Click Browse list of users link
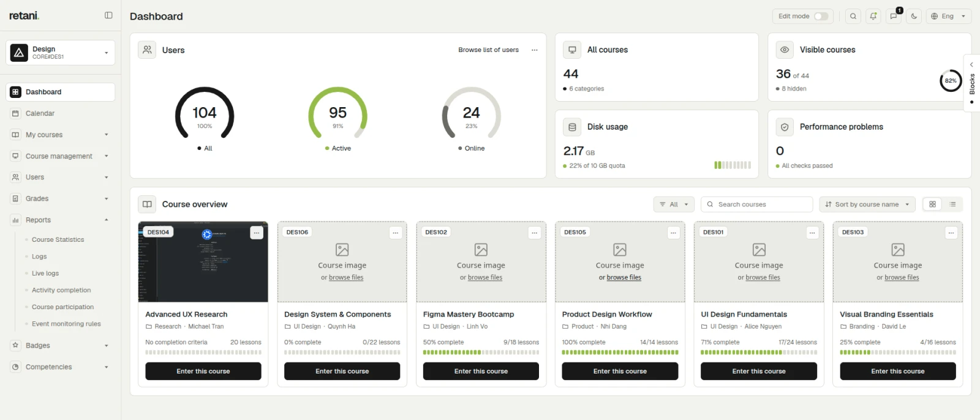This screenshot has height=420, width=980. (x=488, y=50)
